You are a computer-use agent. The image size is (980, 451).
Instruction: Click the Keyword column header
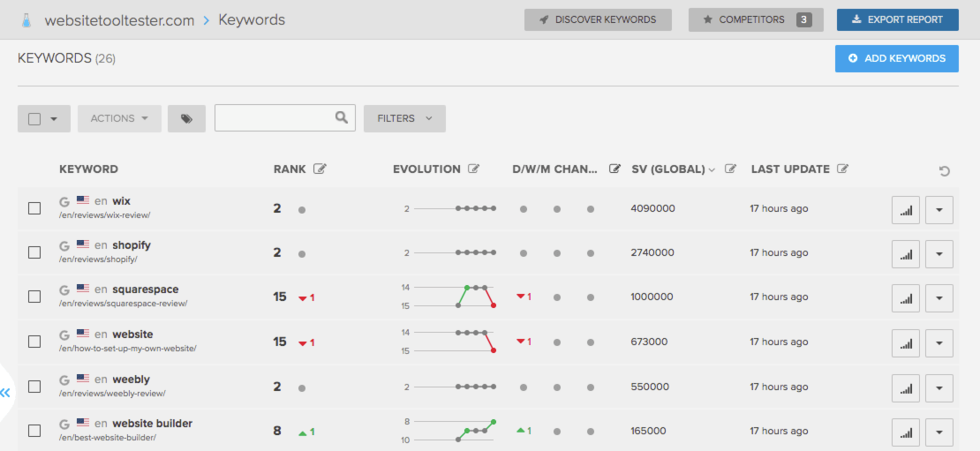pyautogui.click(x=89, y=169)
